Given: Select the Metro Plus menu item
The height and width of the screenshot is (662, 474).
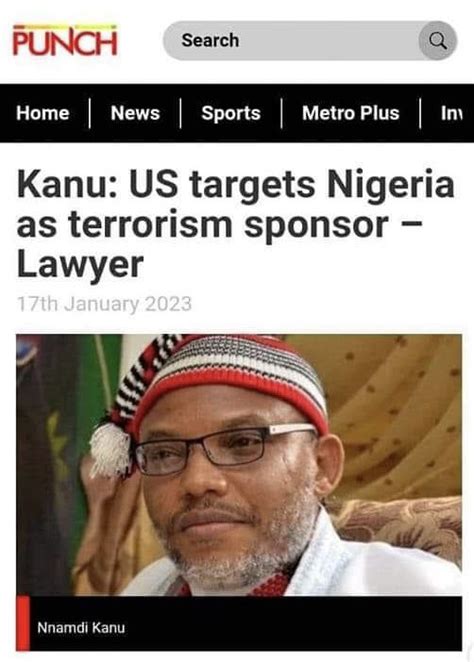Looking at the screenshot, I should click(x=350, y=113).
